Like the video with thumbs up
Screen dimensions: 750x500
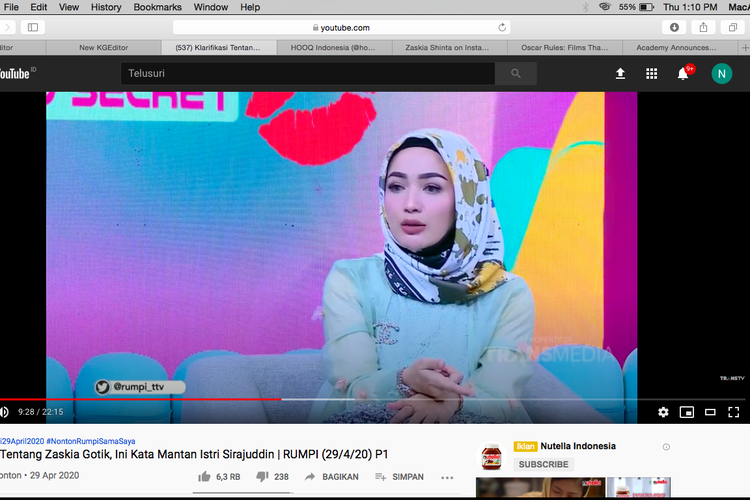(x=204, y=477)
